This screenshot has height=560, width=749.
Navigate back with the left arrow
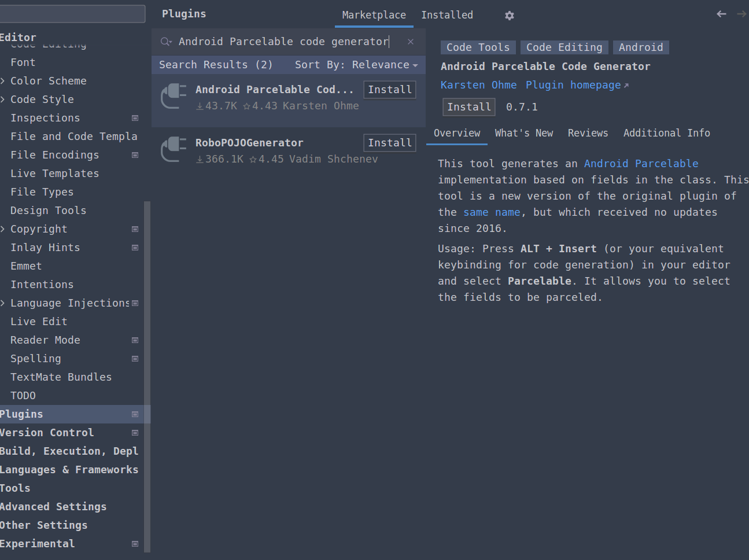(721, 14)
